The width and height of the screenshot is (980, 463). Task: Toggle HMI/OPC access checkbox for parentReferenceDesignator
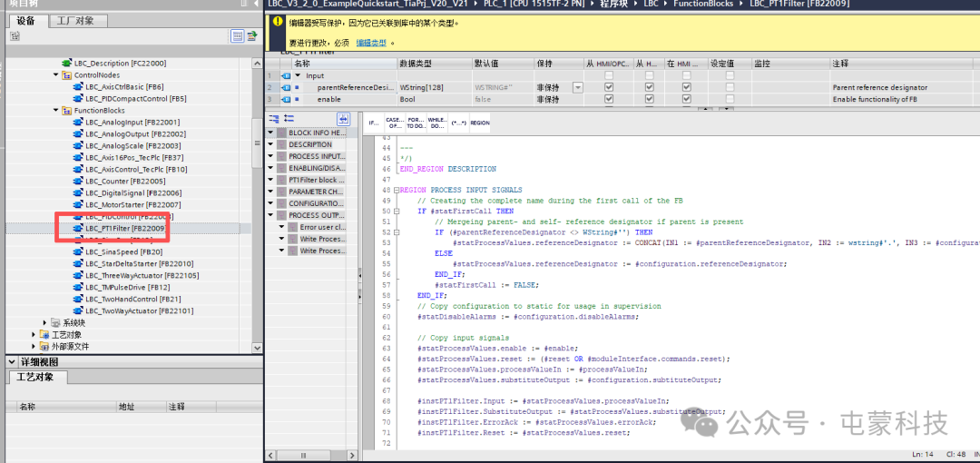coord(609,87)
